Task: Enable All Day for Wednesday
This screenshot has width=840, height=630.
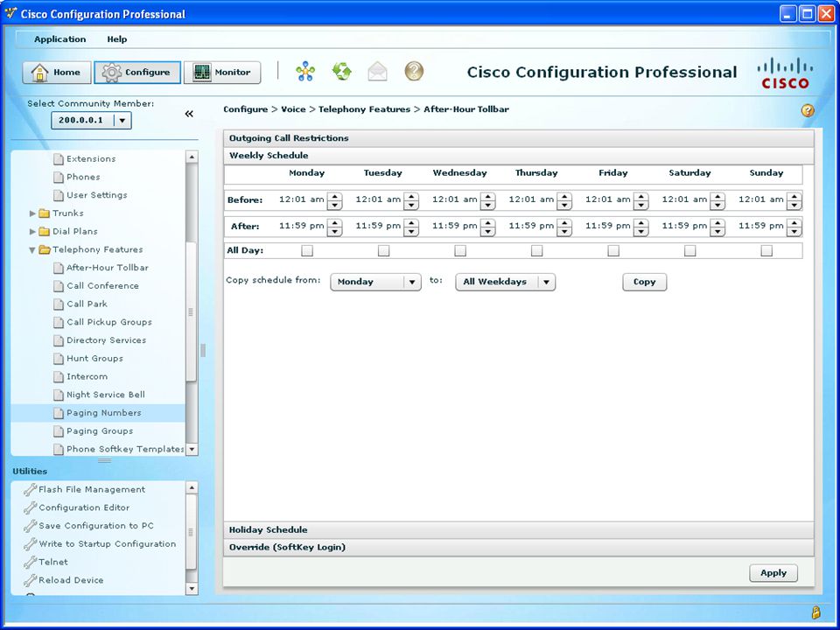Action: click(460, 250)
